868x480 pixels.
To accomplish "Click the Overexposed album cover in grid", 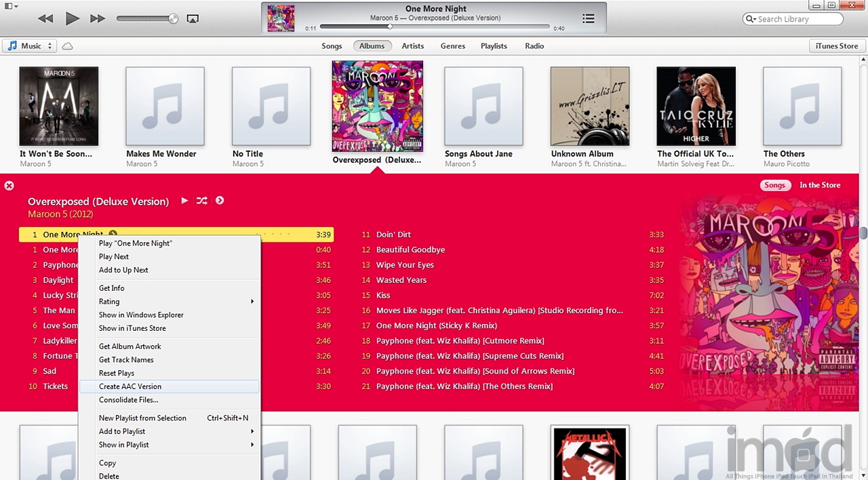I will click(x=377, y=106).
